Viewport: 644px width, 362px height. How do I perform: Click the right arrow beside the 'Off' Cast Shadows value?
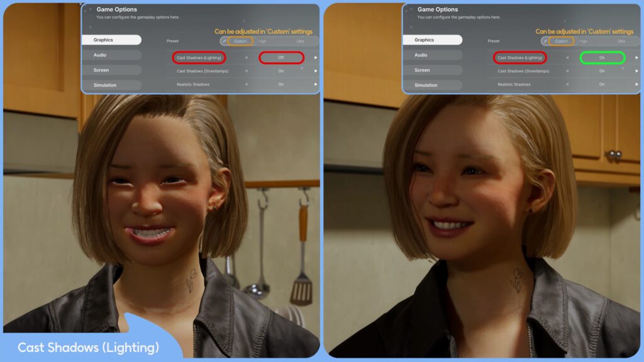[316, 58]
